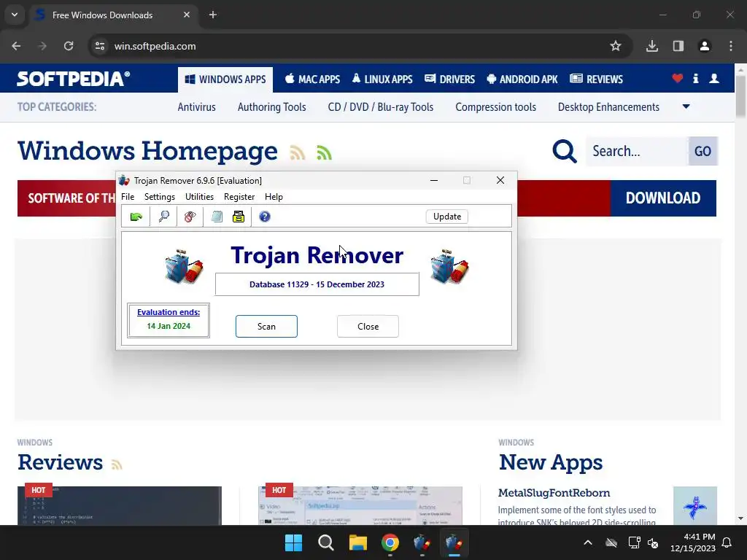Click the magnifying glass scan icon in Trojan Remover
Viewport: 747px width, 560px height.
coord(164,217)
